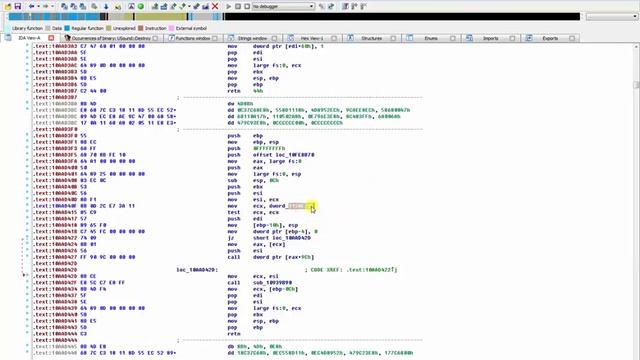
Task: Click the Library function legend swatch
Action: point(8,28)
